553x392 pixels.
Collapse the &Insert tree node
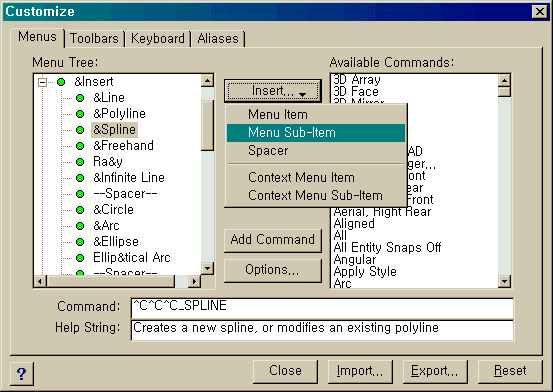(42, 82)
